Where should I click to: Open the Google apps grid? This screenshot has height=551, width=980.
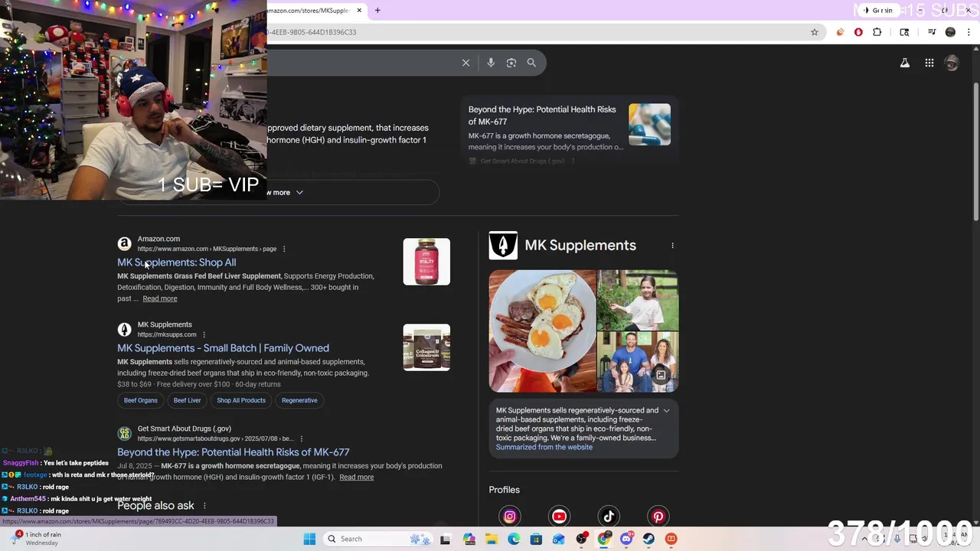click(929, 63)
